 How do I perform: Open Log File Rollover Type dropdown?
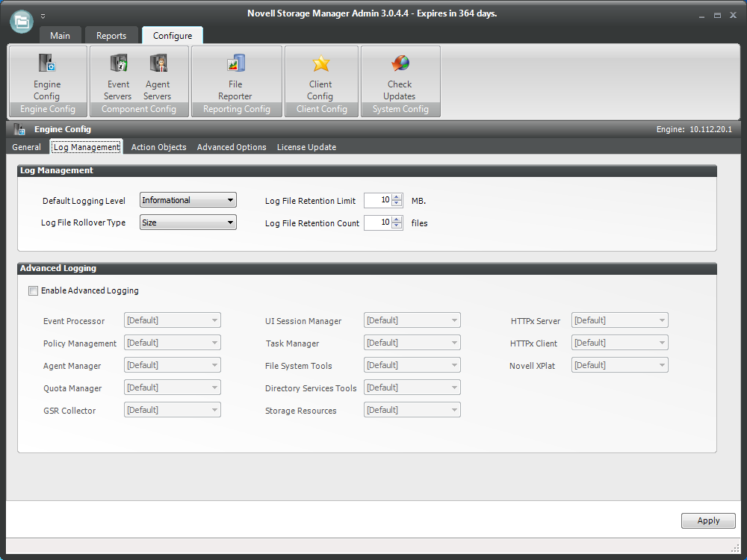click(x=188, y=223)
